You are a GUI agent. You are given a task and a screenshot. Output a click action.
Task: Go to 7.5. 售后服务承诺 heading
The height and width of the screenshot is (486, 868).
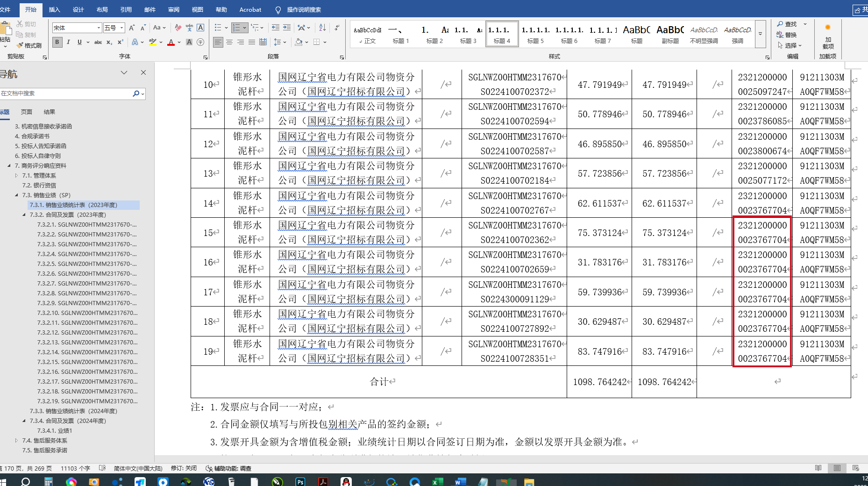pos(45,450)
